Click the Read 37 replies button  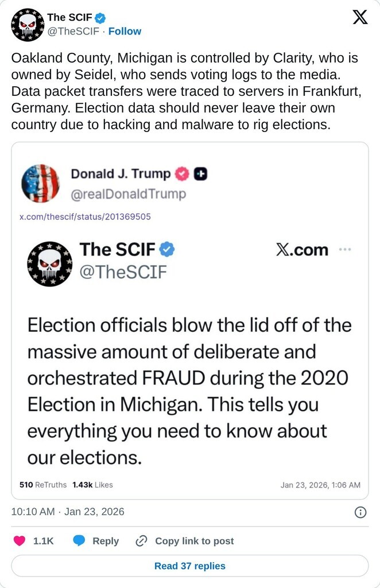click(190, 566)
